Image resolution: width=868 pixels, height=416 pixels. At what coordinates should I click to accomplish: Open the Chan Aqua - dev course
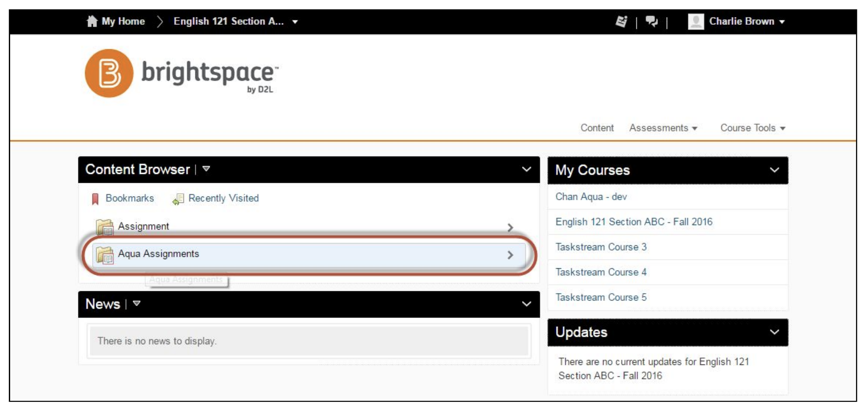pyautogui.click(x=591, y=196)
